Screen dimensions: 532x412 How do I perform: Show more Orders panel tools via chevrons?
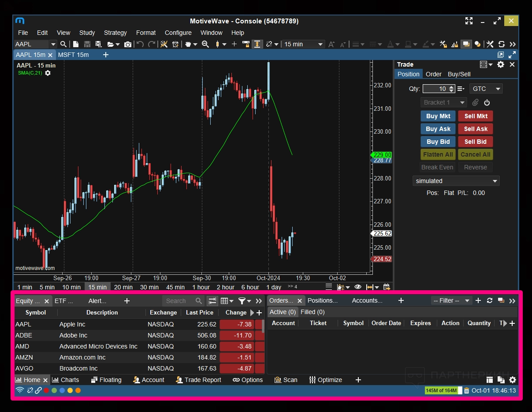coord(512,300)
